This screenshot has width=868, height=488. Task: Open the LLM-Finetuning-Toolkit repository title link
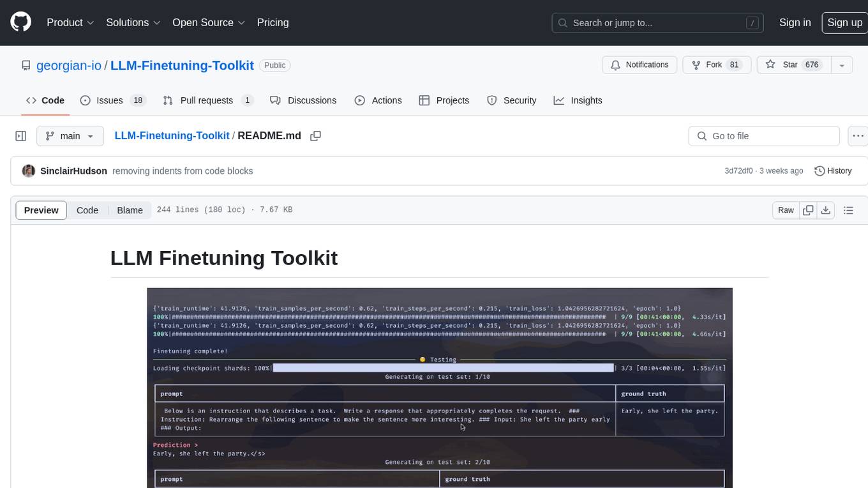[x=182, y=65]
